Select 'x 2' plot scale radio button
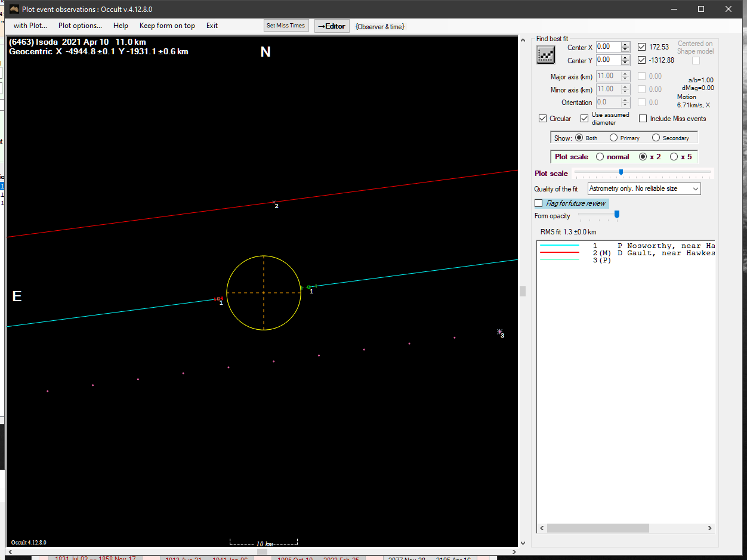Screen dimensions: 747x560 tap(643, 157)
